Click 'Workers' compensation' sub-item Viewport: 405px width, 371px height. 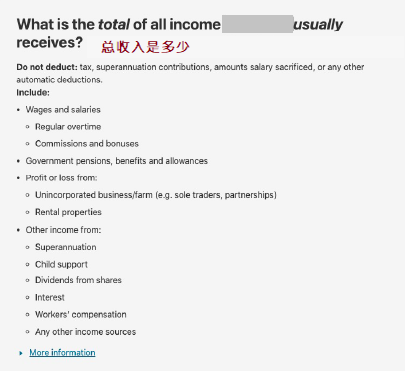click(81, 315)
